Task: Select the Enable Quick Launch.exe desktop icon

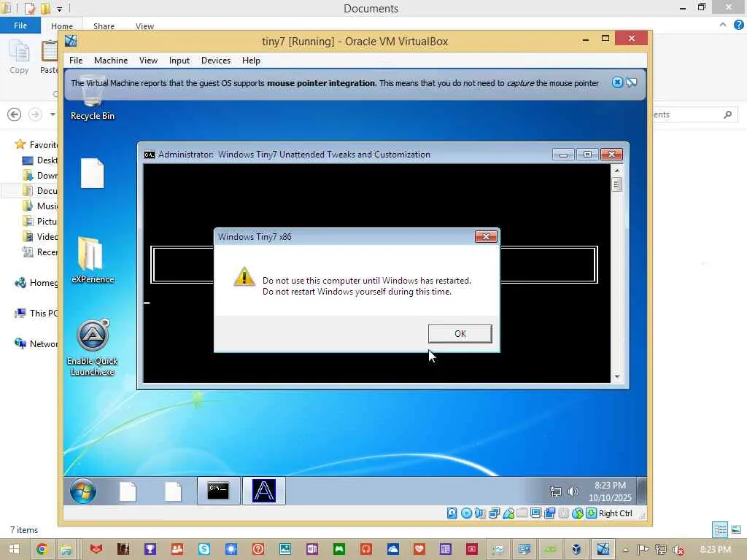Action: pyautogui.click(x=93, y=348)
